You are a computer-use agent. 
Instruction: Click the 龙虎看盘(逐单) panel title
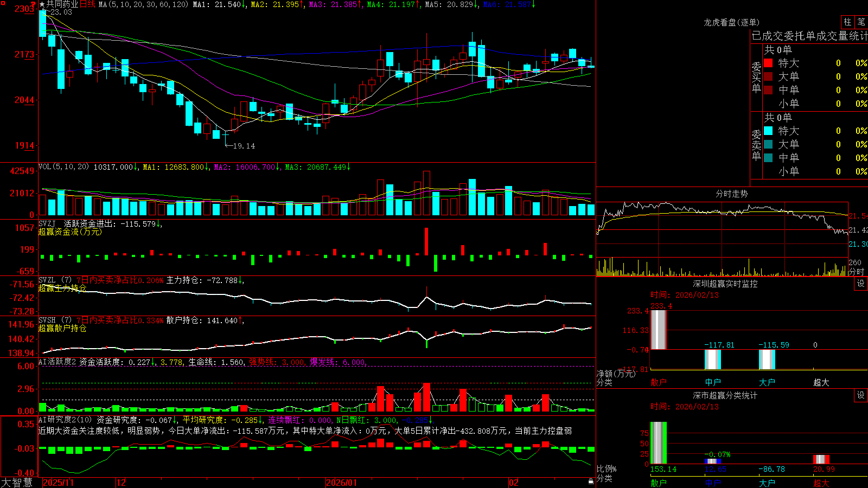[x=731, y=22]
